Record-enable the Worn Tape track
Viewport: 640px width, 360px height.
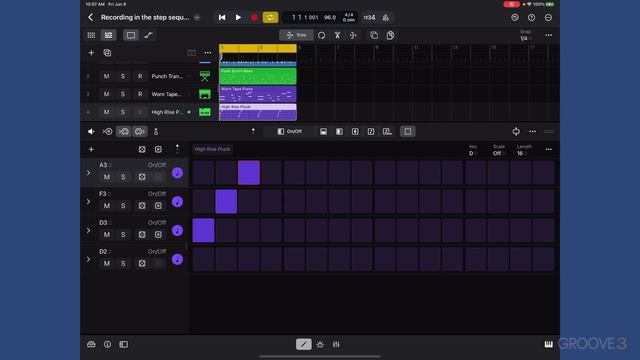point(140,94)
